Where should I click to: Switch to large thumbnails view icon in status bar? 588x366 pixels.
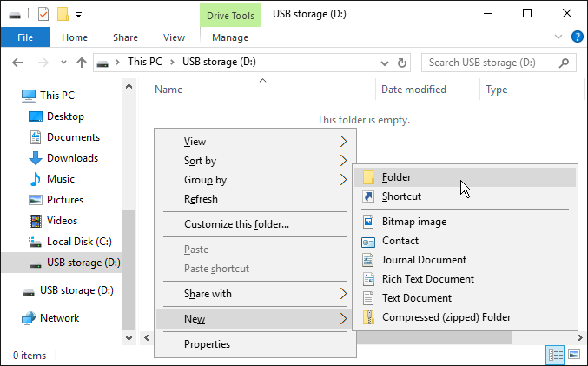pyautogui.click(x=574, y=355)
